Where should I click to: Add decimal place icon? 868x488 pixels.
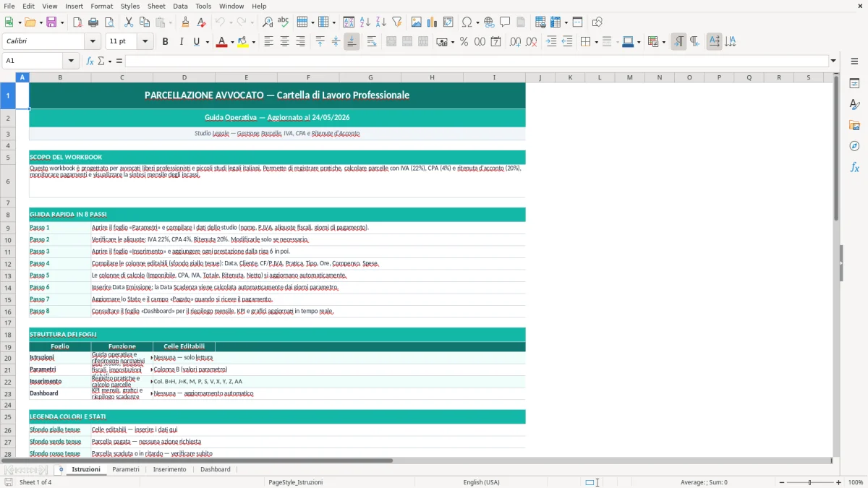click(515, 42)
